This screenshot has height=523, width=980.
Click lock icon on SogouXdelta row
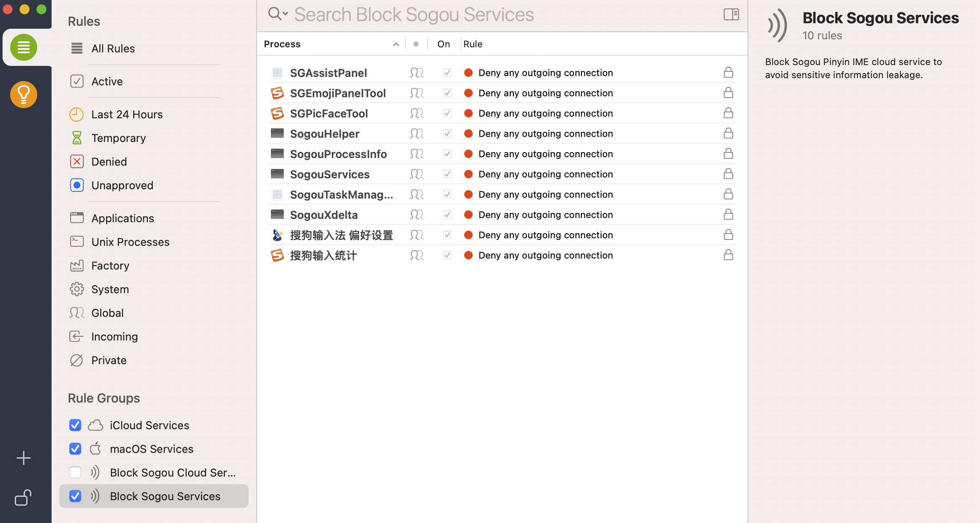pyautogui.click(x=728, y=215)
